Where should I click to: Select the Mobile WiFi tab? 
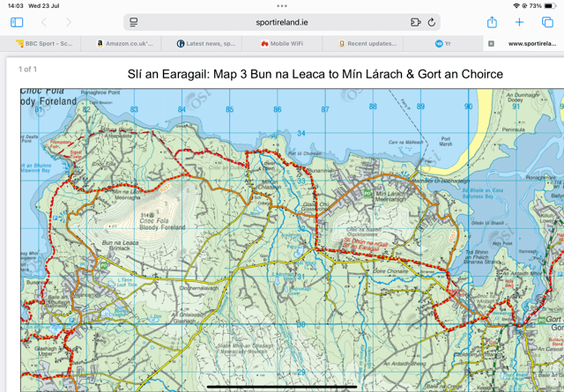click(x=282, y=43)
